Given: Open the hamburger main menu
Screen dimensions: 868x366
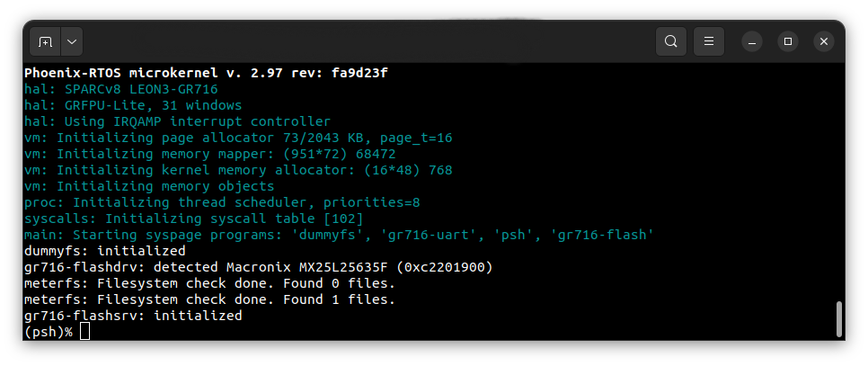Looking at the screenshot, I should 709,41.
